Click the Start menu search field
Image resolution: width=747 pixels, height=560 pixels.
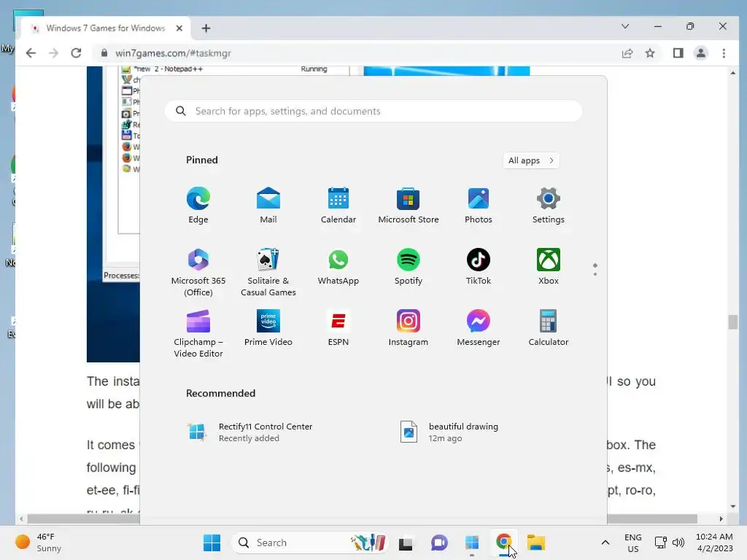pyautogui.click(x=373, y=111)
